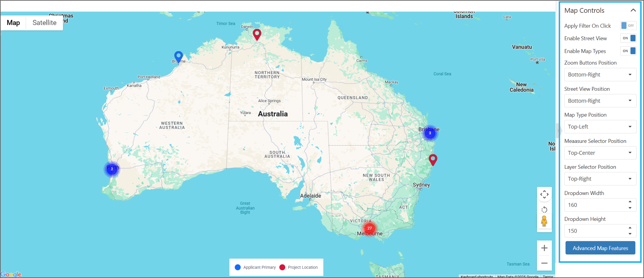
Task: Open the map camera pan controls
Action: tap(544, 194)
